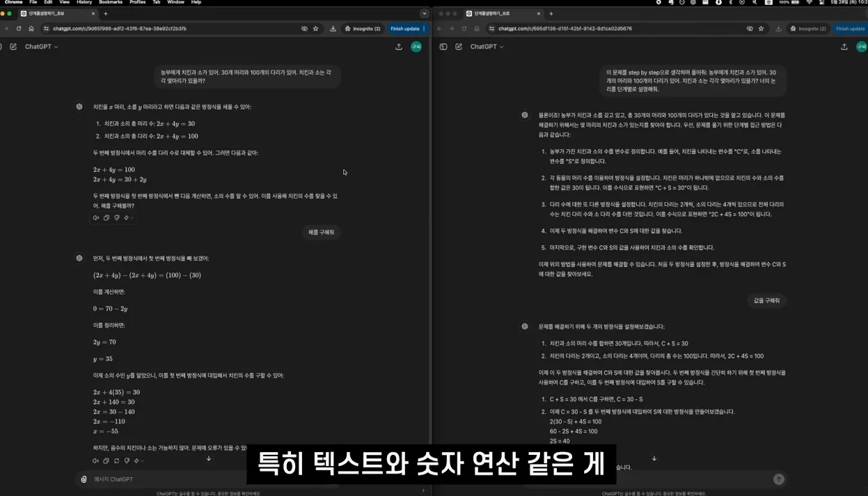The height and width of the screenshot is (496, 868).
Task: Click the share upload icon in left window
Action: click(x=399, y=47)
